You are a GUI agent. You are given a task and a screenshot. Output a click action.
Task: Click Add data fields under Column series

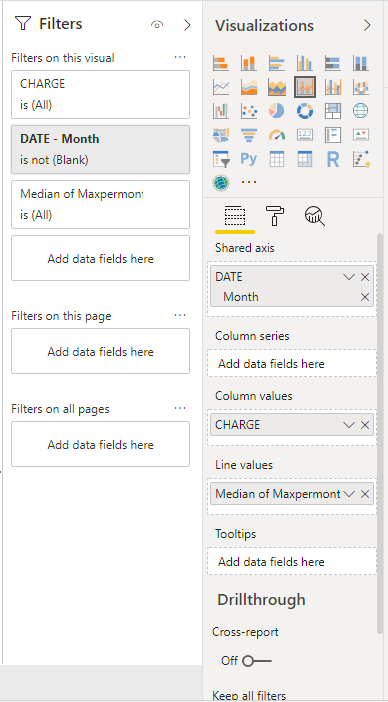[292, 364]
